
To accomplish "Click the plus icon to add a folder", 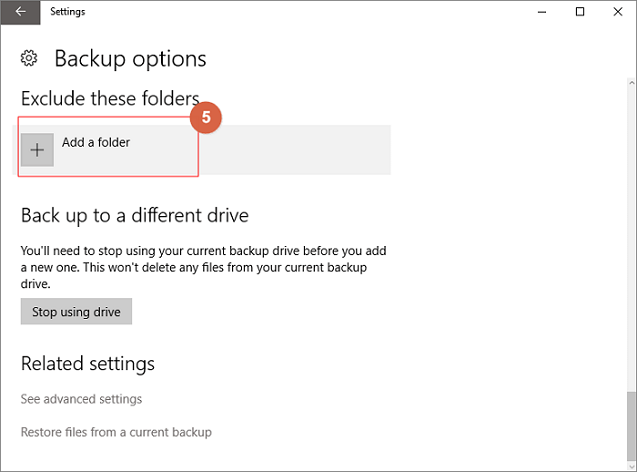I will click(37, 150).
